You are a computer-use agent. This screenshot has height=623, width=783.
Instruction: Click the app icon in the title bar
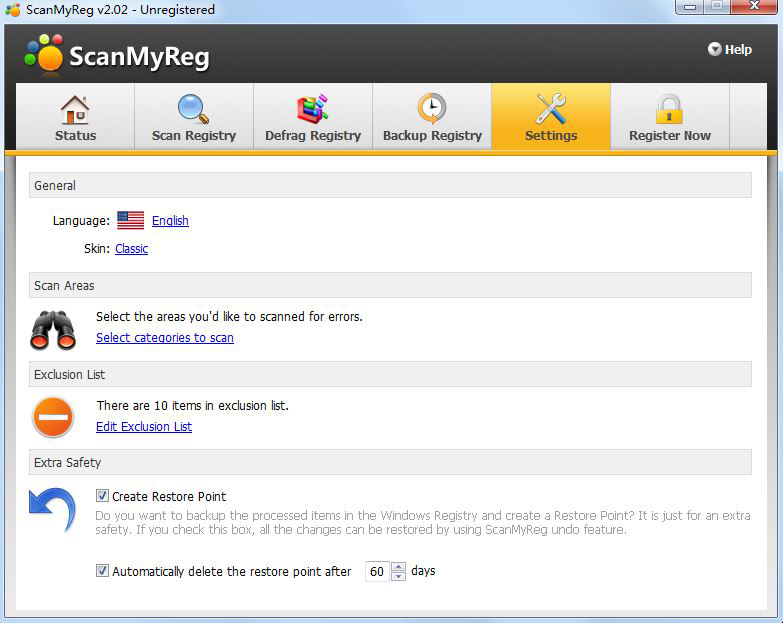12,9
